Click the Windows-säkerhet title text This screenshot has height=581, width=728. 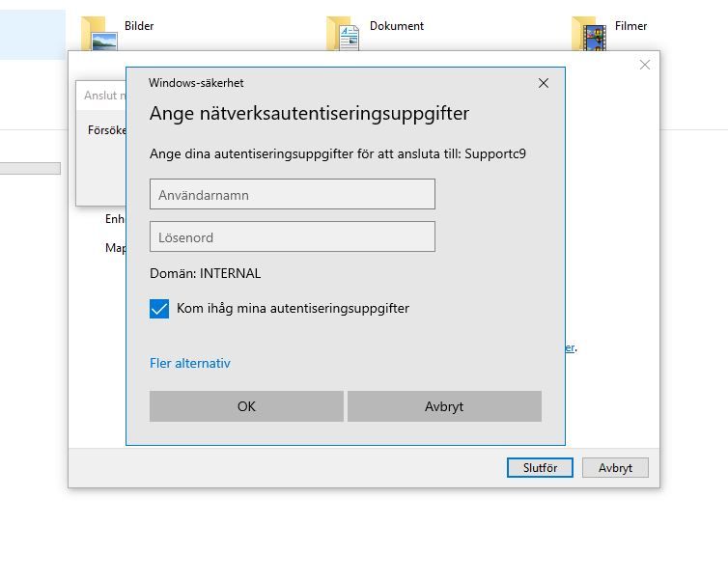click(x=196, y=83)
